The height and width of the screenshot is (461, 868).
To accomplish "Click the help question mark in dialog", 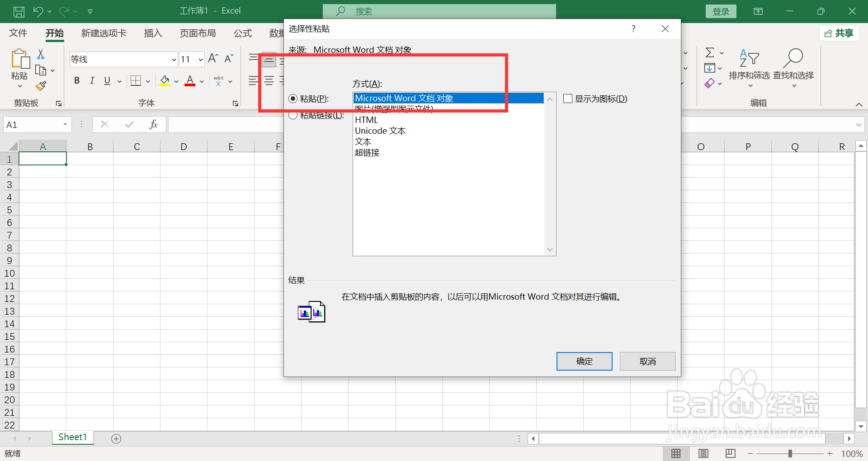I will (x=633, y=28).
